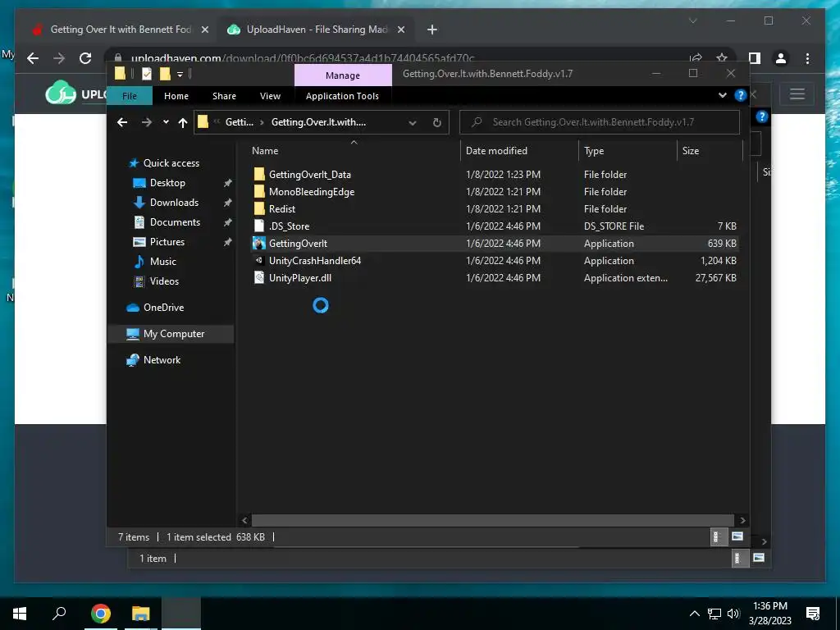Open Application Tools ribbon tab

coord(342,96)
